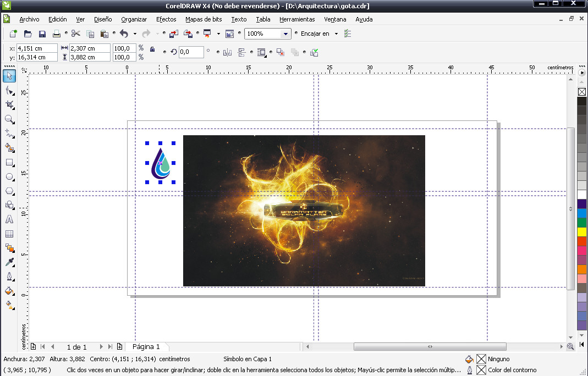Print the document
The width and height of the screenshot is (588, 376).
tap(56, 34)
